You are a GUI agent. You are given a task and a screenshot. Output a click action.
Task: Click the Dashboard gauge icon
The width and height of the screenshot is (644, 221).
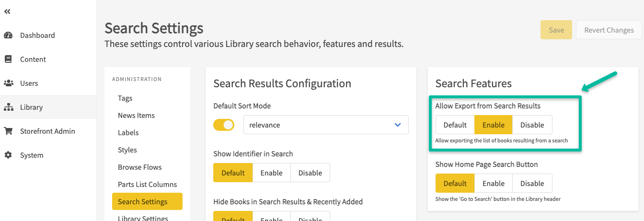click(x=8, y=35)
